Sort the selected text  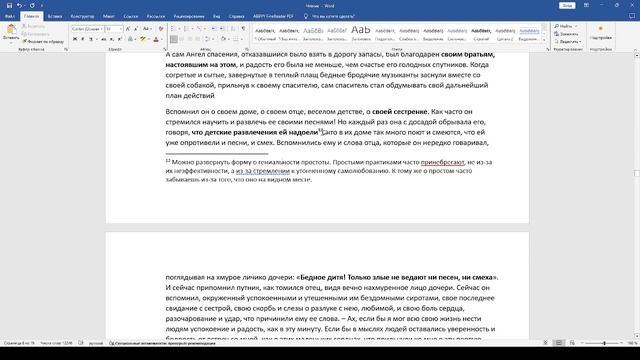233,29
